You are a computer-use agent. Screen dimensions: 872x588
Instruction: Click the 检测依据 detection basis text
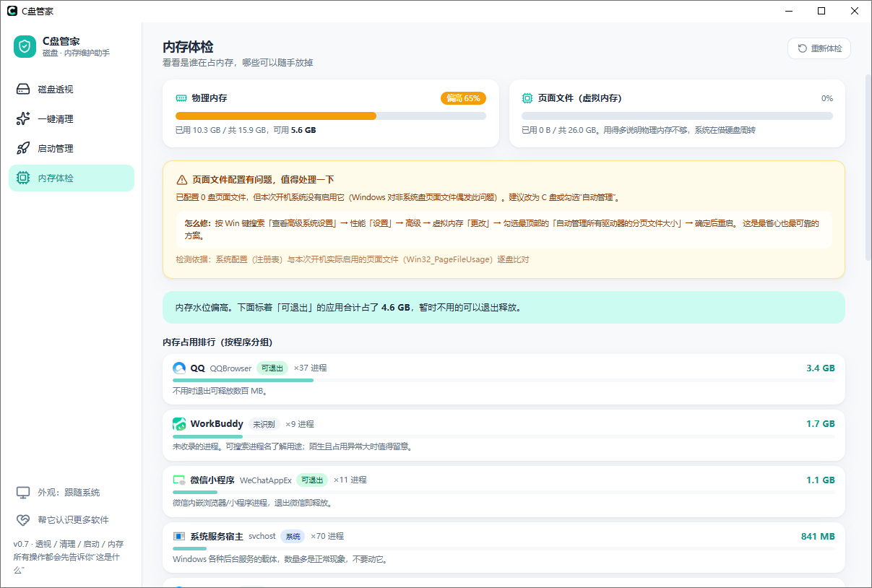(353, 259)
